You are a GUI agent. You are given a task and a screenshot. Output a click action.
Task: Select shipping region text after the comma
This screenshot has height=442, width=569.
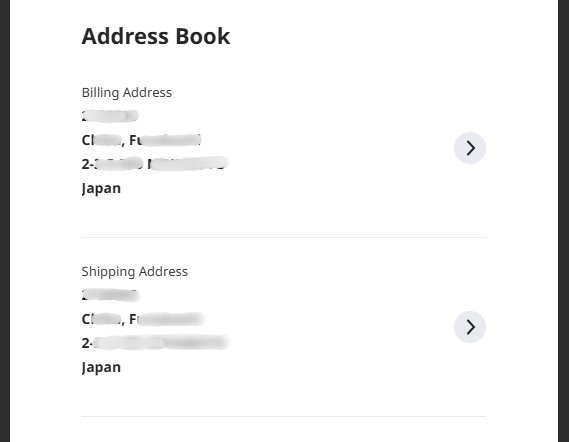pos(167,319)
